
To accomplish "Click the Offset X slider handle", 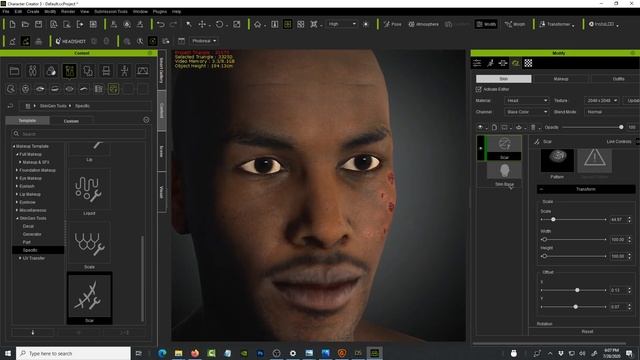I will [577, 290].
